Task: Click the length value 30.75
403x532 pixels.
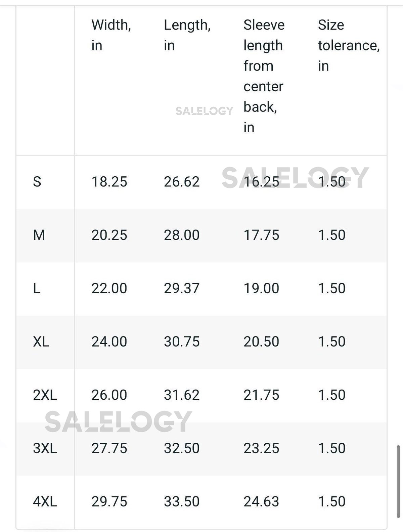Action: 182,342
